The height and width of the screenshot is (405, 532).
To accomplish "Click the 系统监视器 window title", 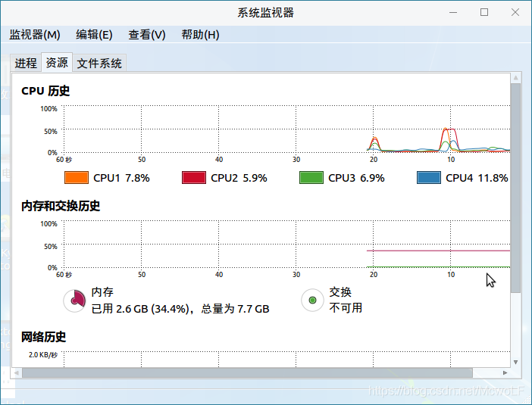I will pyautogui.click(x=266, y=13).
